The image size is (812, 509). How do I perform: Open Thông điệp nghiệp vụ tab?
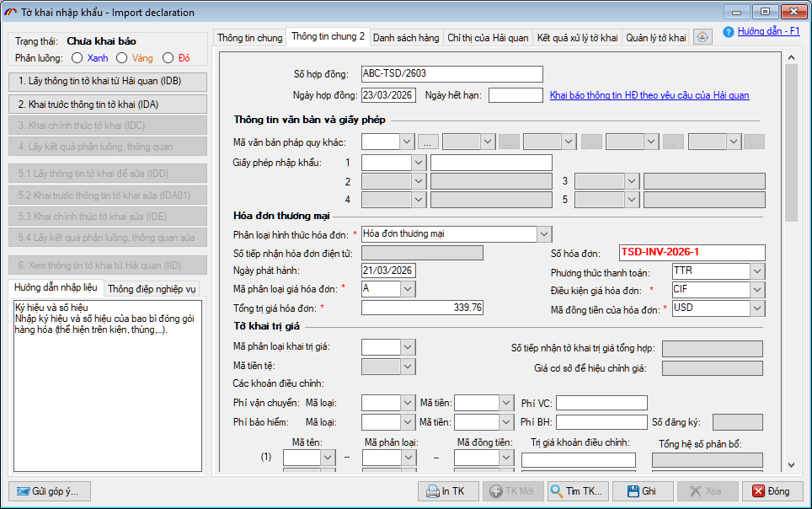tap(152, 288)
